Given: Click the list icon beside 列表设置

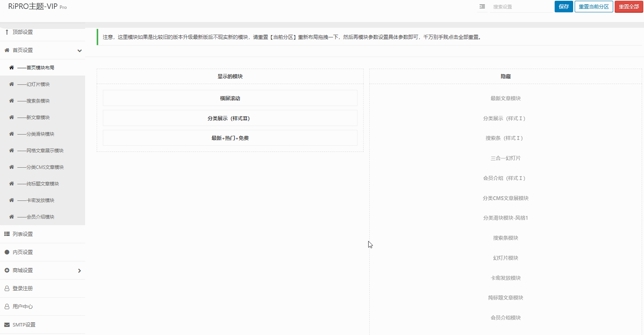Looking at the screenshot, I should (x=7, y=234).
